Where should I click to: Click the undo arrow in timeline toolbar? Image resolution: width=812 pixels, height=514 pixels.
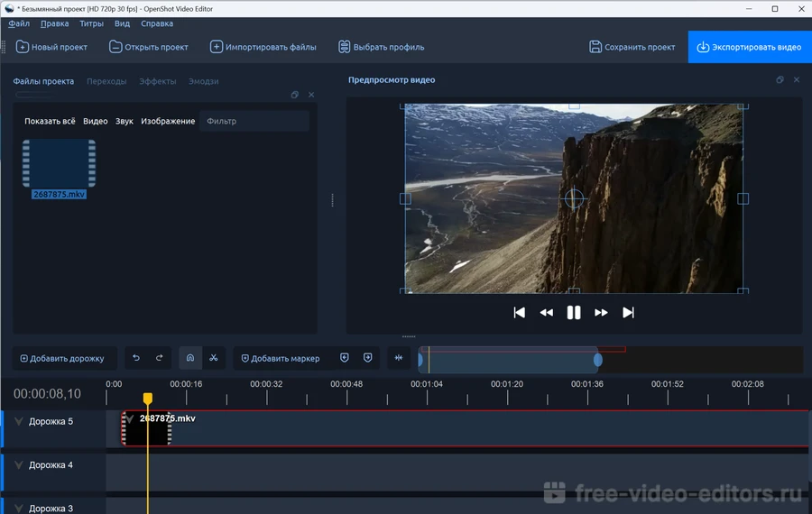136,358
